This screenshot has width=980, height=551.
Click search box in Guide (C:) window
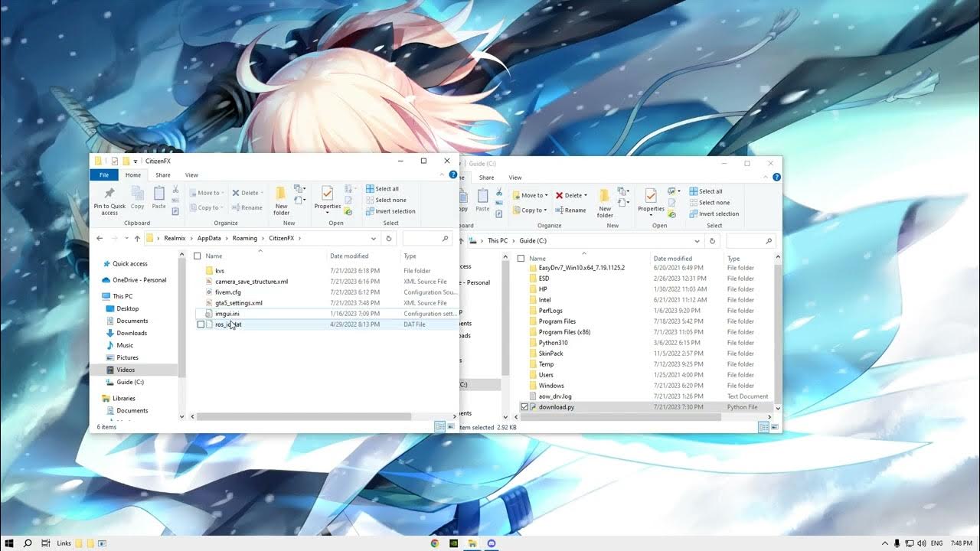point(750,240)
